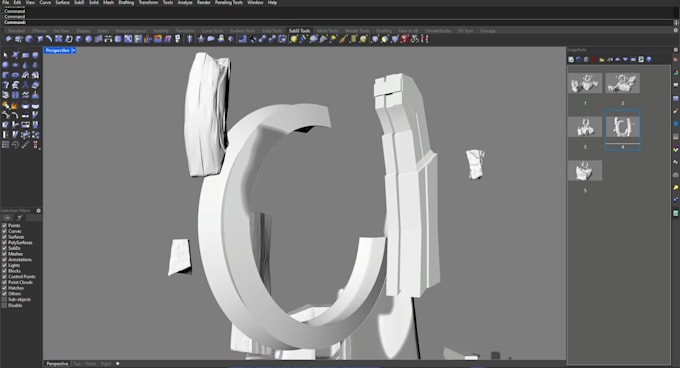Screen dimensions: 680x368
Task: Move snapshot down with down-arrow icon
Action: tap(625, 59)
